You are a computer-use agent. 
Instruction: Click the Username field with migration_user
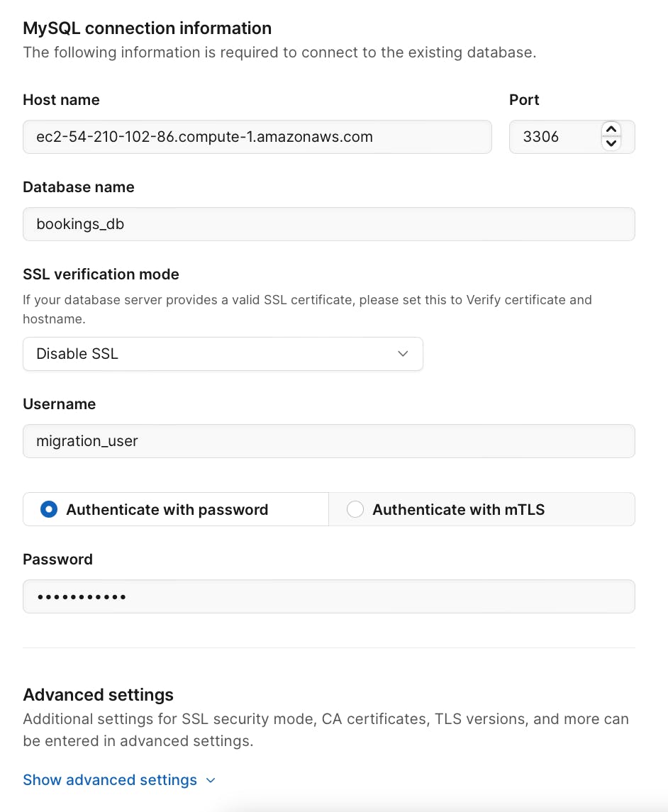[x=328, y=441]
